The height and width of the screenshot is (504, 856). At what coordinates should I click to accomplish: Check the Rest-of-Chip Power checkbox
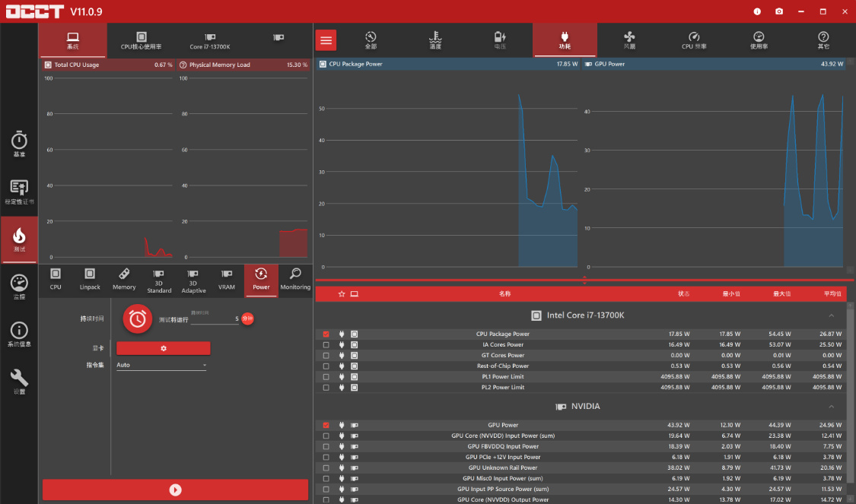tap(326, 366)
